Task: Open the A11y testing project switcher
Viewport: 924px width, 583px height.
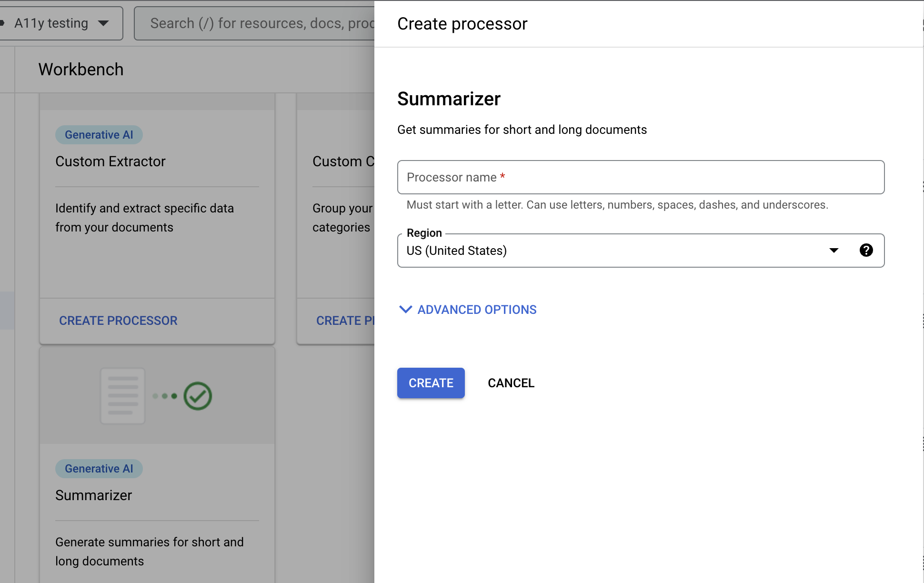Action: pos(62,23)
